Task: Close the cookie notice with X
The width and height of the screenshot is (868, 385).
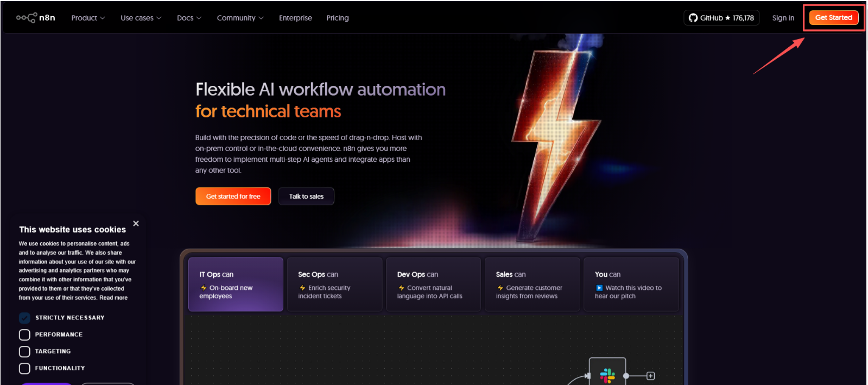Action: (x=136, y=224)
